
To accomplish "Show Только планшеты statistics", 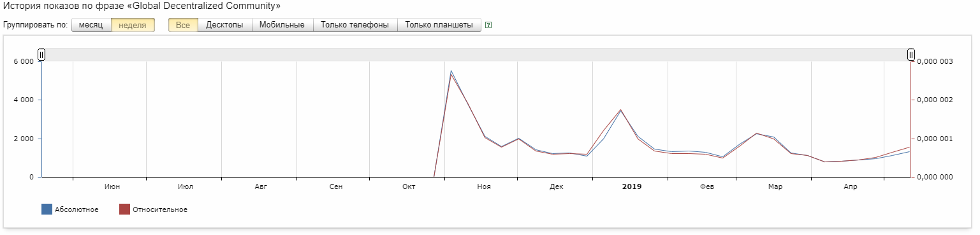I will pos(439,26).
